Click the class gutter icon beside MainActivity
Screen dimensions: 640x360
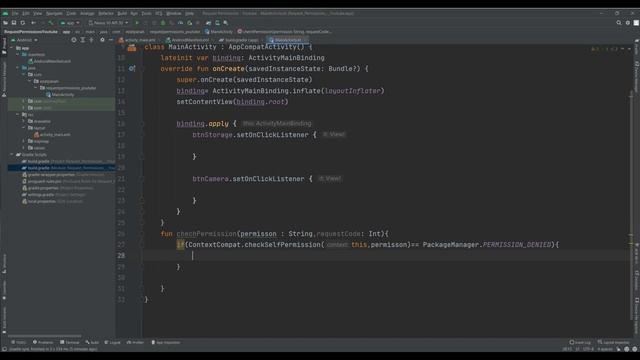[132, 48]
